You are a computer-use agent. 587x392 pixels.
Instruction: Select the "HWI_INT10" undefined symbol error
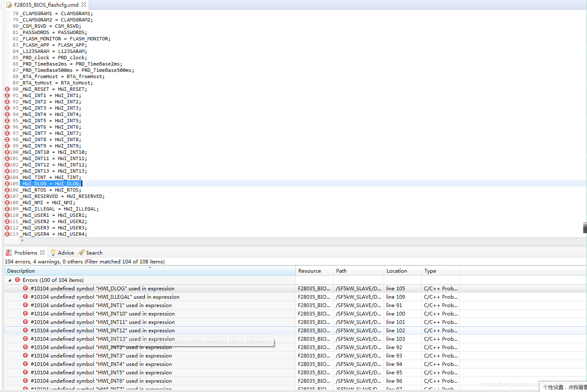103,314
